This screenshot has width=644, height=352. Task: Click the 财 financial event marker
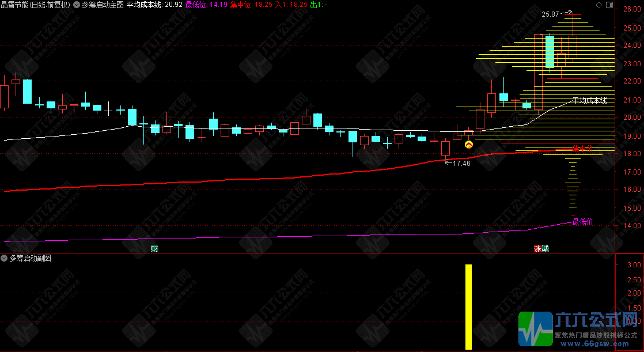(x=154, y=248)
